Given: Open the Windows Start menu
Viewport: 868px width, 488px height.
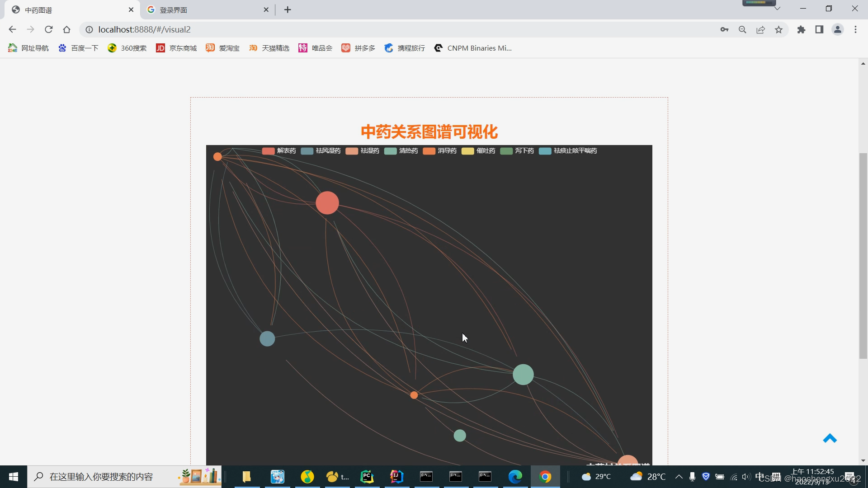Looking at the screenshot, I should click(13, 476).
